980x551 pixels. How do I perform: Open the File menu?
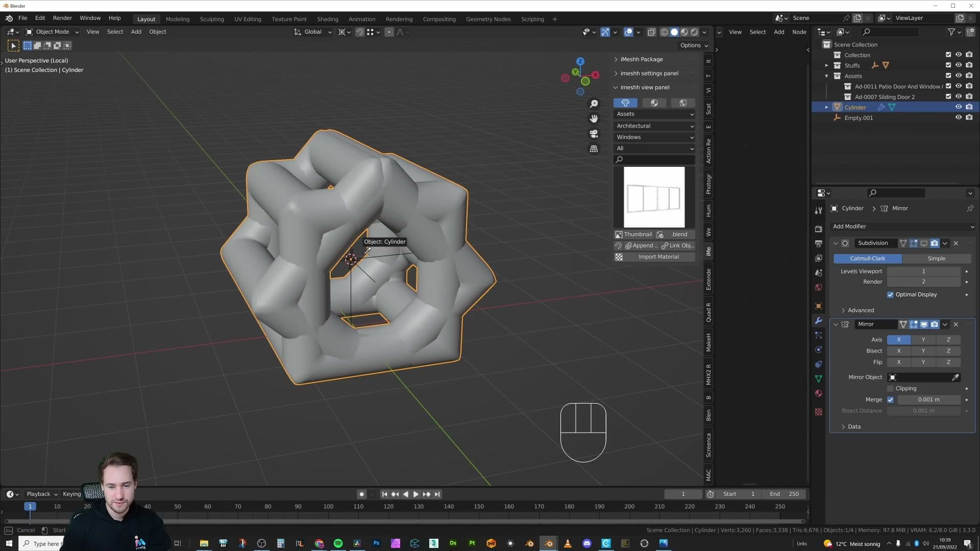click(x=22, y=18)
